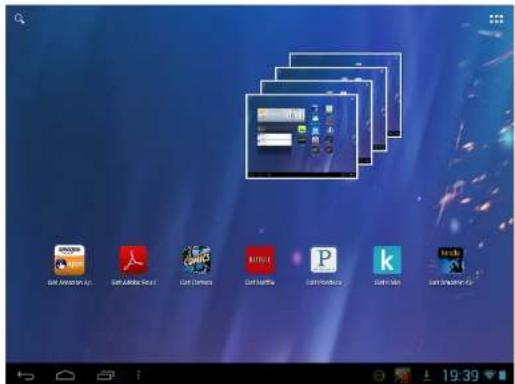The width and height of the screenshot is (515, 384).
Task: Tap the Back navigation button
Action: (26, 376)
